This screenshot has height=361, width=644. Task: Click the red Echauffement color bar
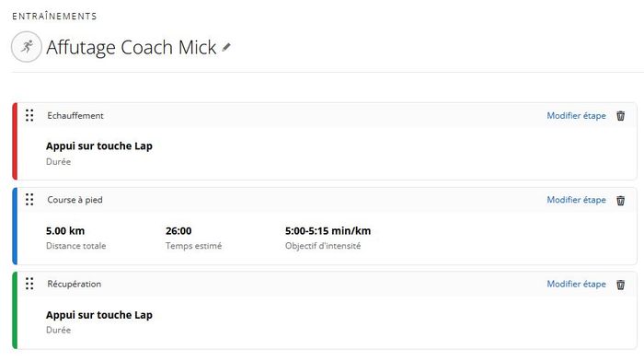click(15, 142)
